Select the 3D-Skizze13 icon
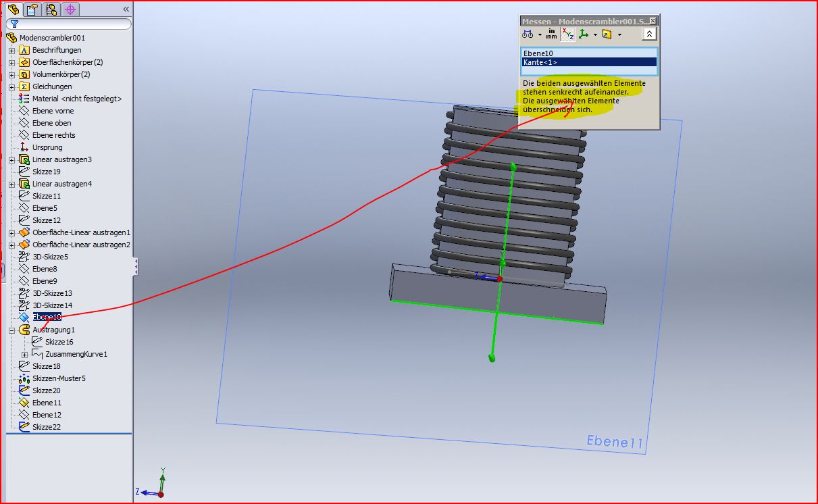The width and height of the screenshot is (818, 504). tap(24, 293)
